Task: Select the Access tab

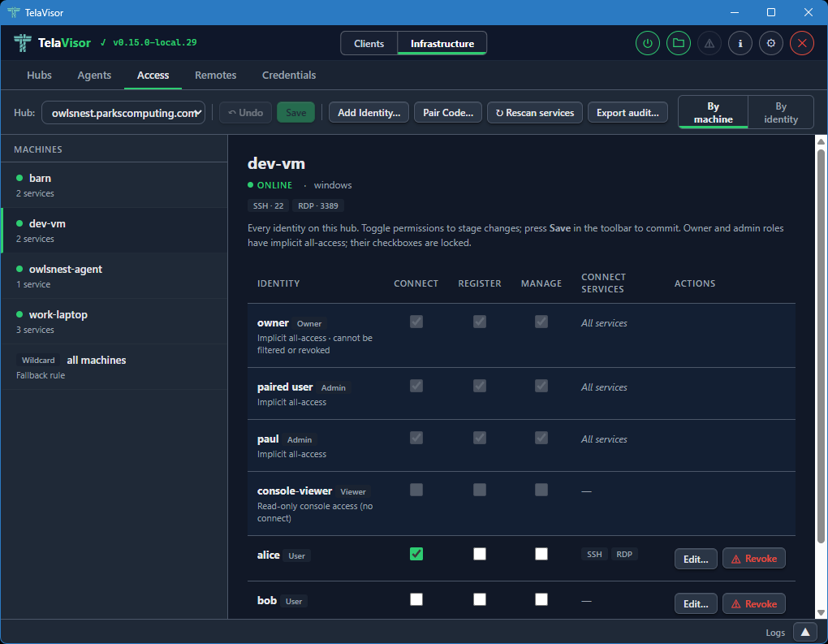Action: pyautogui.click(x=153, y=75)
